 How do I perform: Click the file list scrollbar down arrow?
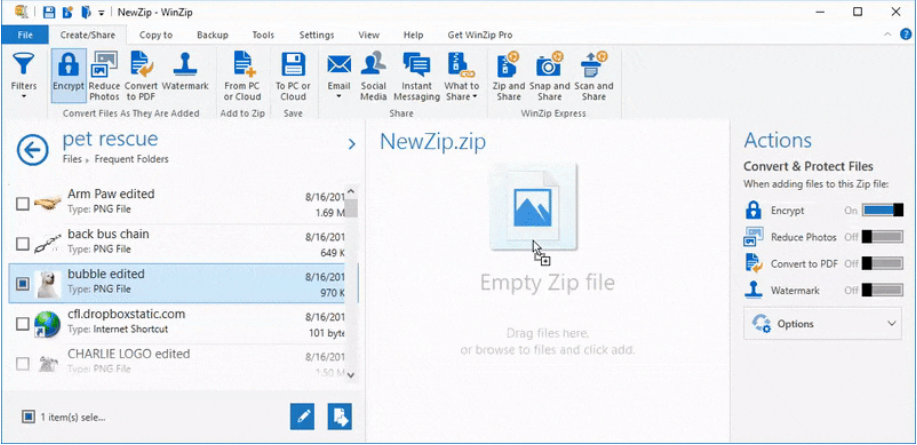[x=351, y=375]
